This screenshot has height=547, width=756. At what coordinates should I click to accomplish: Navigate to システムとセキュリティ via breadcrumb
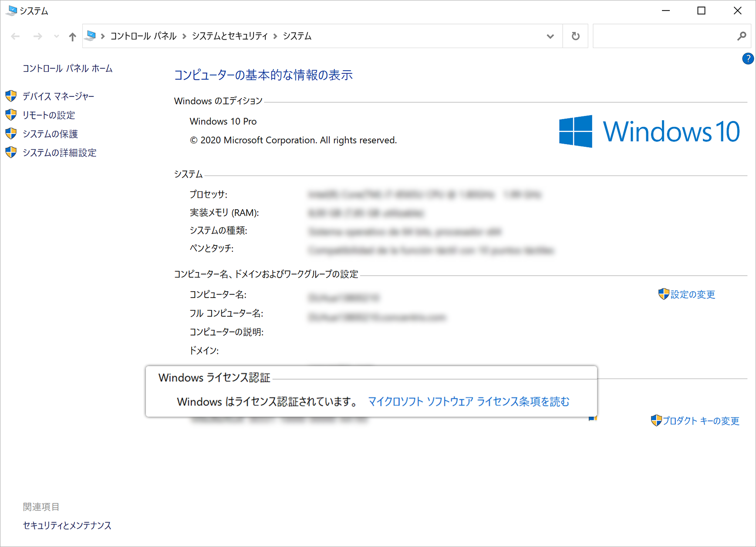[230, 36]
